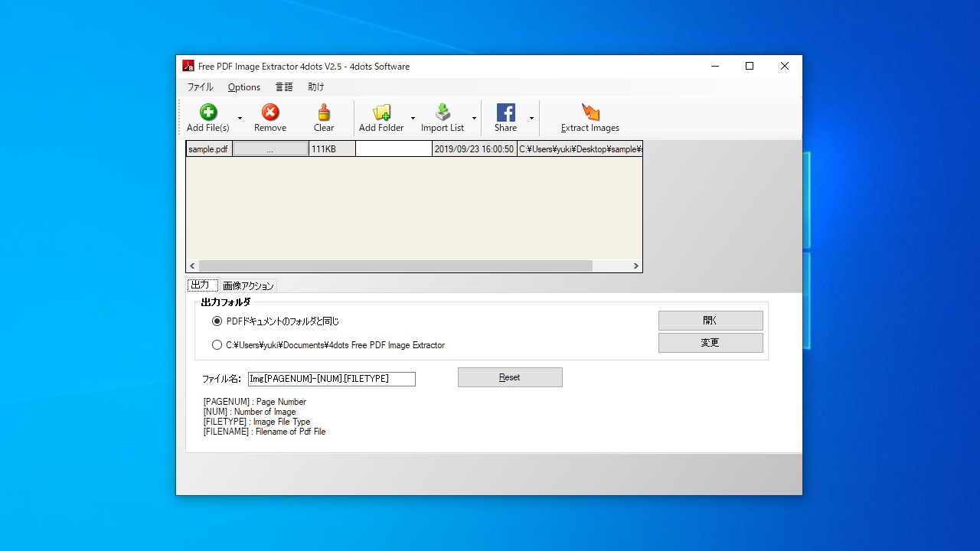Click the Clear brush icon
The width and height of the screenshot is (980, 551).
[x=324, y=112]
